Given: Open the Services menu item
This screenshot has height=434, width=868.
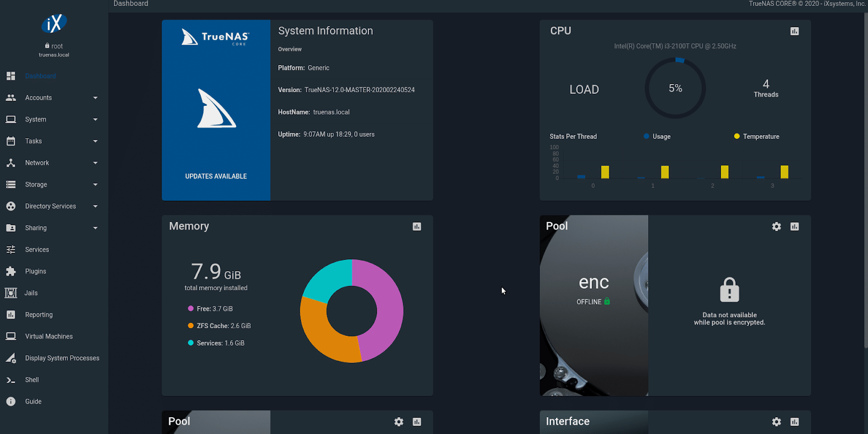Looking at the screenshot, I should point(54,250).
